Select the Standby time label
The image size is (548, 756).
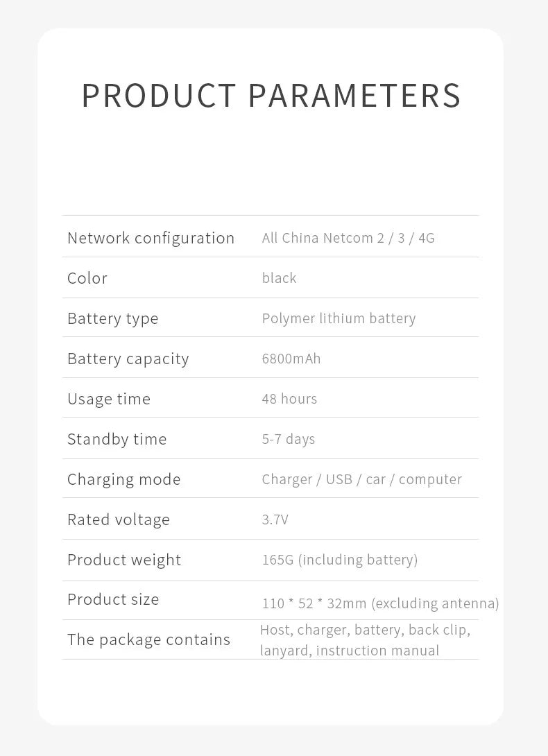point(117,439)
